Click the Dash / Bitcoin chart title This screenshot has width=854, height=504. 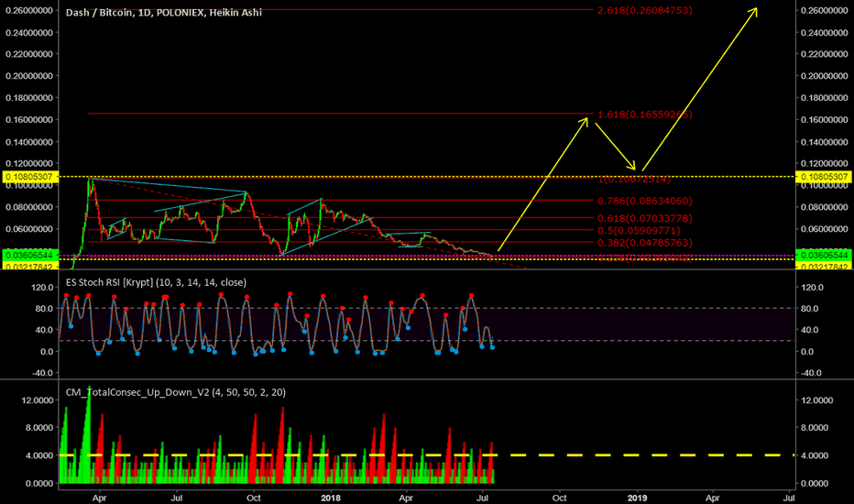(163, 12)
